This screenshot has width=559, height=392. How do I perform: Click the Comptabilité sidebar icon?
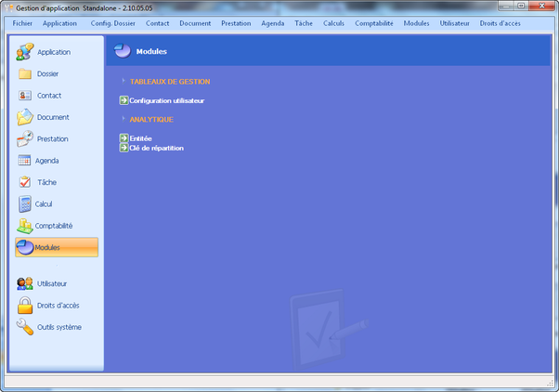point(25,226)
